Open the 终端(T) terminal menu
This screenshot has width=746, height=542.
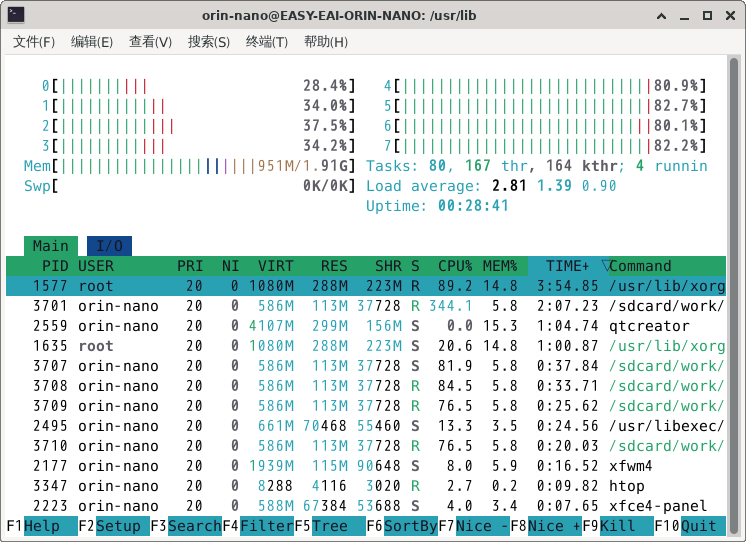pos(267,42)
